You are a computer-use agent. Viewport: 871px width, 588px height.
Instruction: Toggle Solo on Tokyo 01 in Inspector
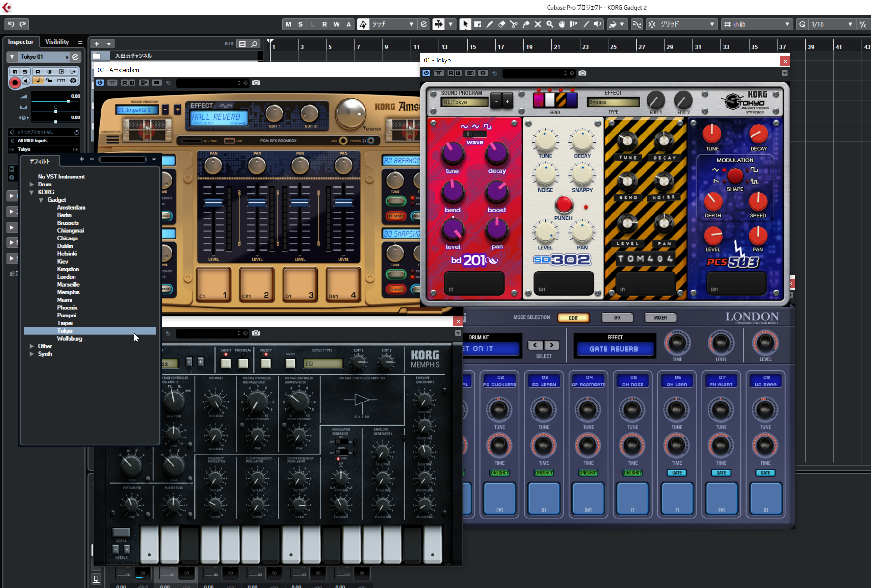tap(25, 72)
